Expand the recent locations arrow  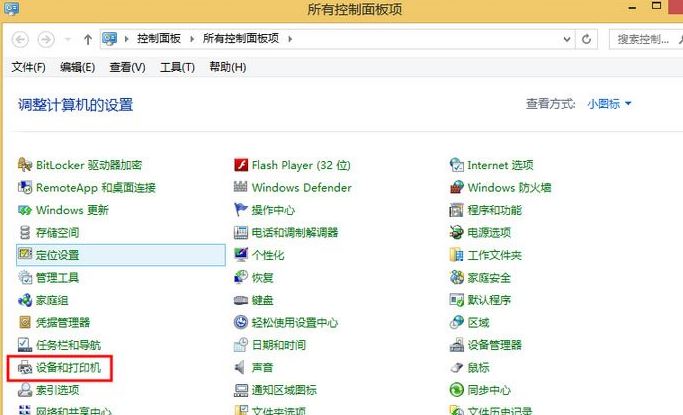pyautogui.click(x=68, y=40)
